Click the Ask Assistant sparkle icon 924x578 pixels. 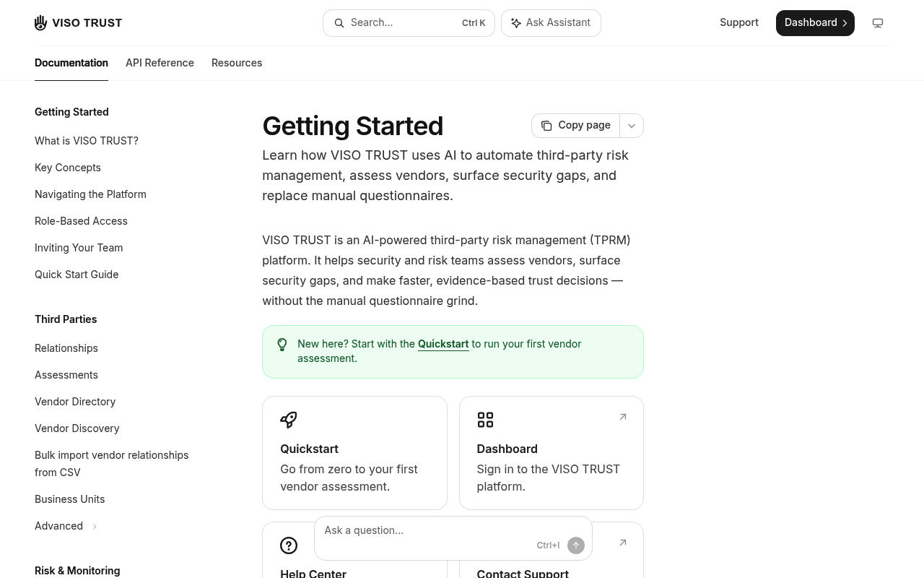point(516,23)
